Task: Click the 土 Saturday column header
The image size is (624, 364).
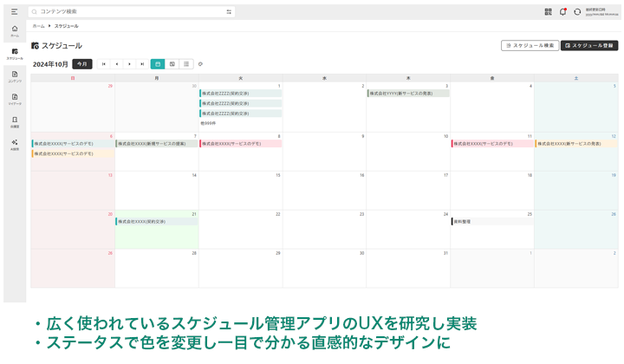Action: click(576, 78)
